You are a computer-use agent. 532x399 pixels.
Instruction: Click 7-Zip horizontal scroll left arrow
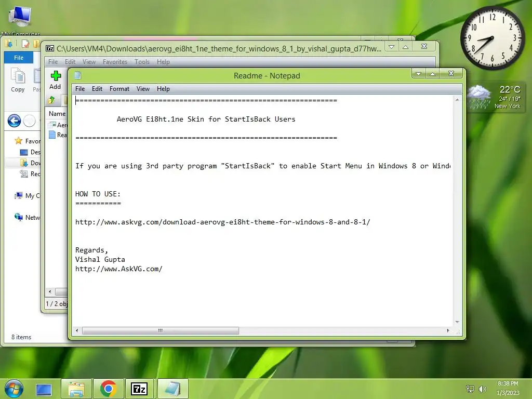click(50, 291)
